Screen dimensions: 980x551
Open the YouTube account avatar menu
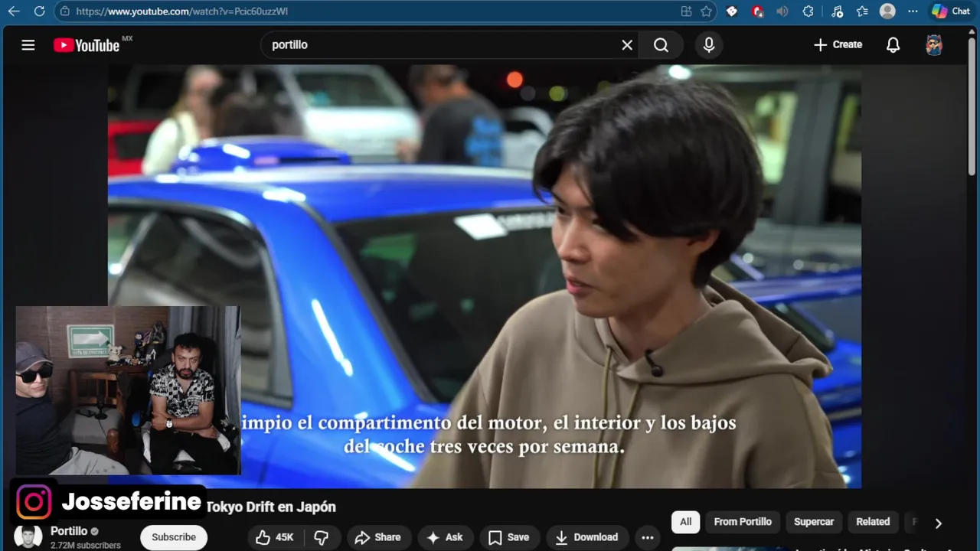[x=934, y=45]
